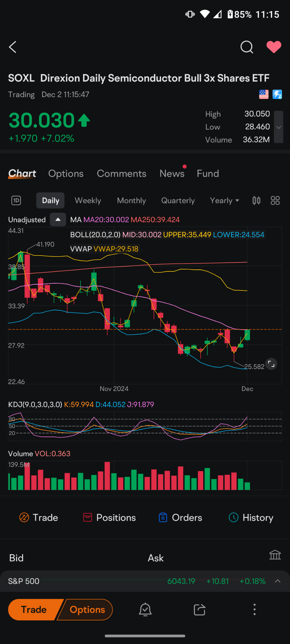Expand the High/Low/Volume quote details
The height and width of the screenshot is (644, 290).
tap(278, 127)
